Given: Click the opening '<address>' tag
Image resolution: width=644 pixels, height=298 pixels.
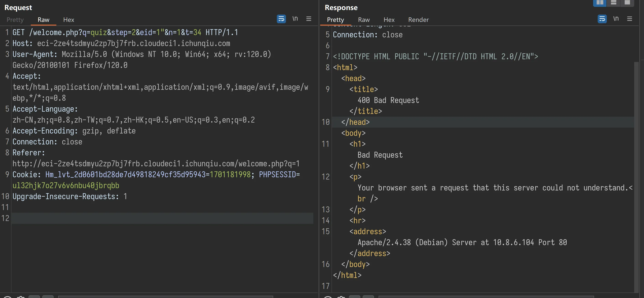Looking at the screenshot, I should [x=368, y=232].
